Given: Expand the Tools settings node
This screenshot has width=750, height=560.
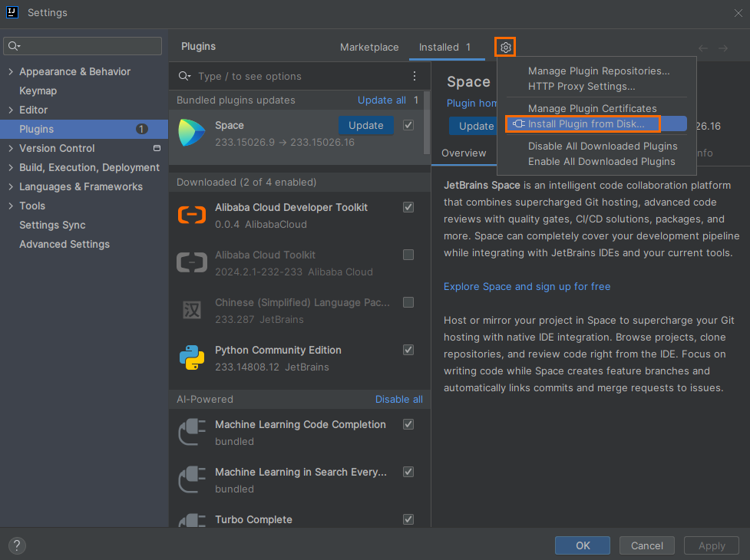Looking at the screenshot, I should pos(11,206).
